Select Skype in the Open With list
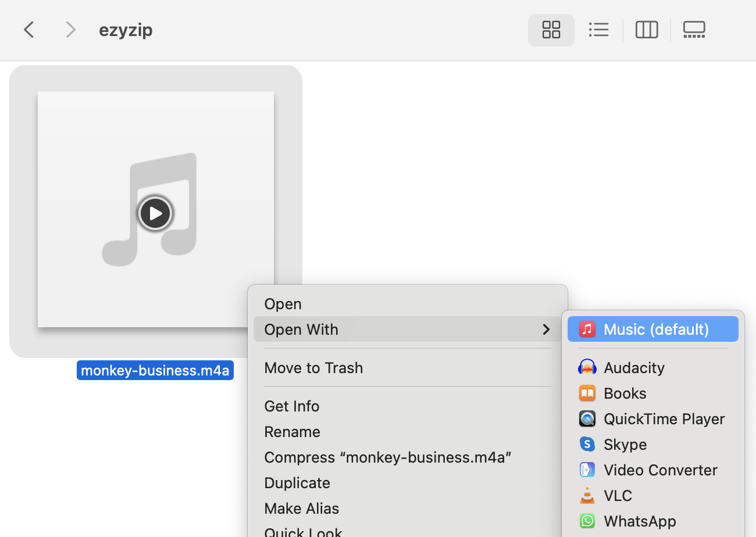This screenshot has height=537, width=756. 625,444
